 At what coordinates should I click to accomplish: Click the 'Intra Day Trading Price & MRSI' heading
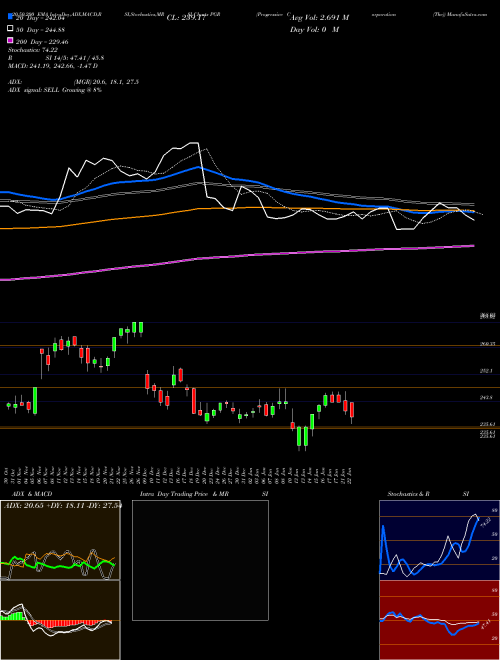pyautogui.click(x=204, y=494)
